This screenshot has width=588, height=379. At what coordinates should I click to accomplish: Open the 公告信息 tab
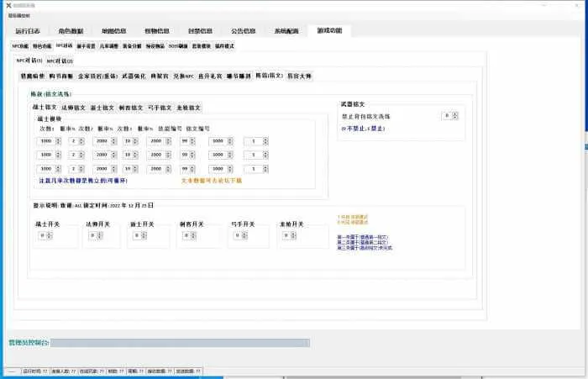tap(244, 31)
